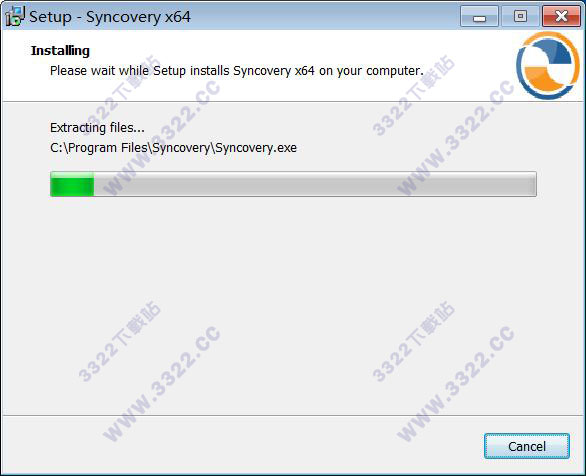586x476 pixels.
Task: Click the disabled maximize button
Action: point(520,16)
